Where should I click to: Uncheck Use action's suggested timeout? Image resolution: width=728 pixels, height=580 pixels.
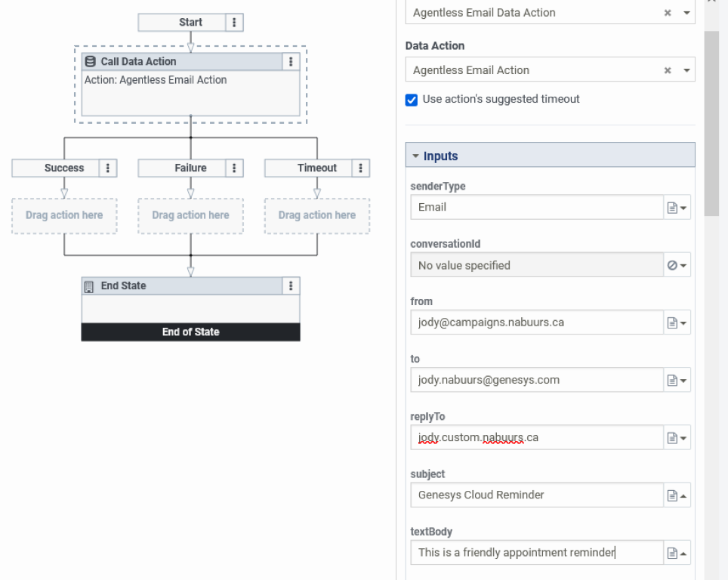(411, 99)
